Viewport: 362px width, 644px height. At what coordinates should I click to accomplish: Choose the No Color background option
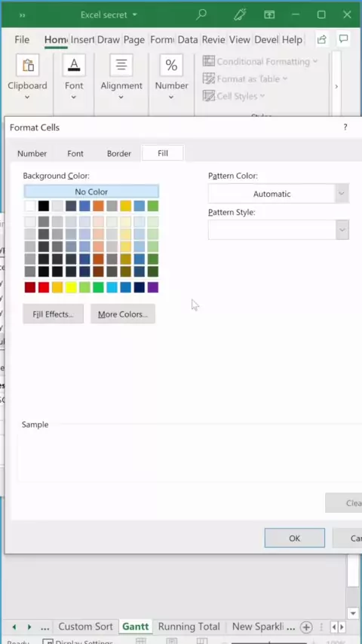click(x=91, y=192)
